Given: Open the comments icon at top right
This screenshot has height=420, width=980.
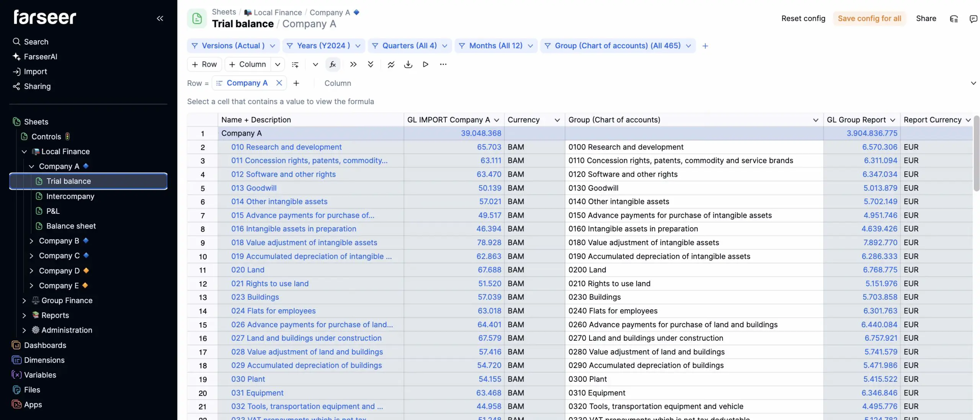Looking at the screenshot, I should tap(973, 19).
